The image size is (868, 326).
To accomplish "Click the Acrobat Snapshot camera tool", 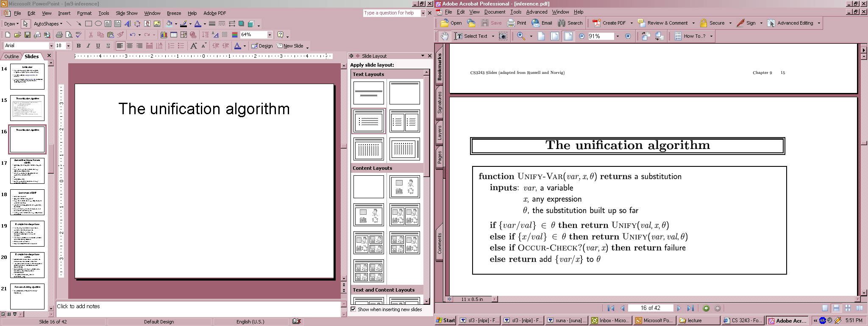I will coord(503,36).
